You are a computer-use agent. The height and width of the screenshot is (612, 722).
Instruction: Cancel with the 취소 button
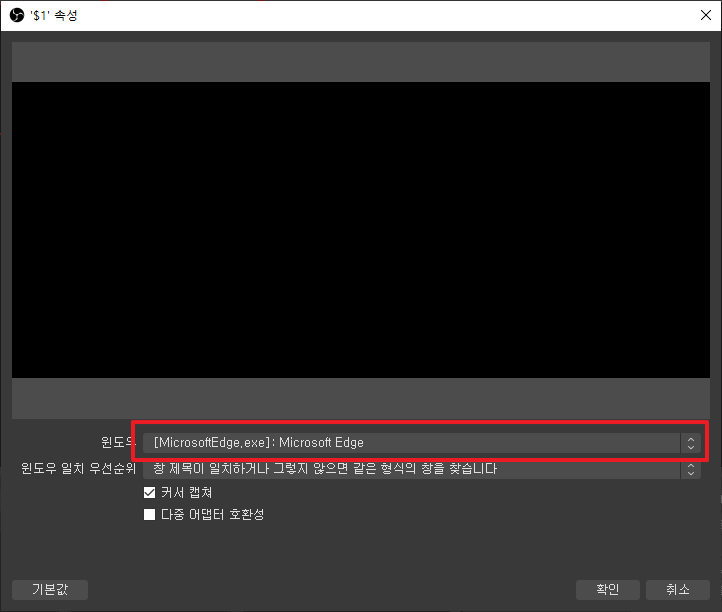(x=677, y=589)
